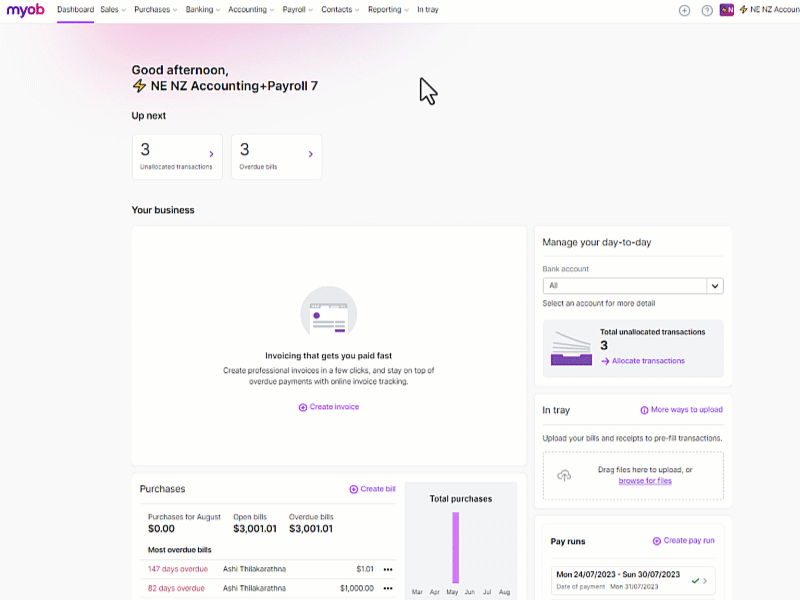Click the cloud upload icon in In tray
Viewport: 800px width, 600px height.
click(564, 476)
